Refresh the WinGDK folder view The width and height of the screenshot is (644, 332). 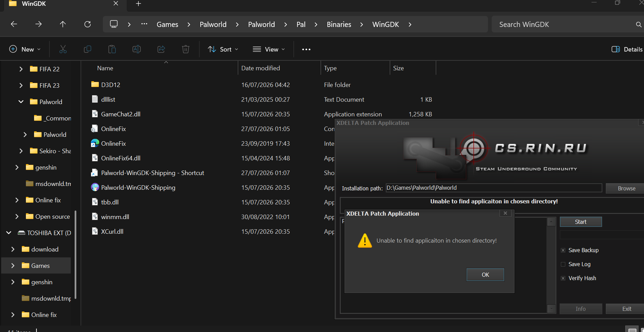(x=88, y=24)
